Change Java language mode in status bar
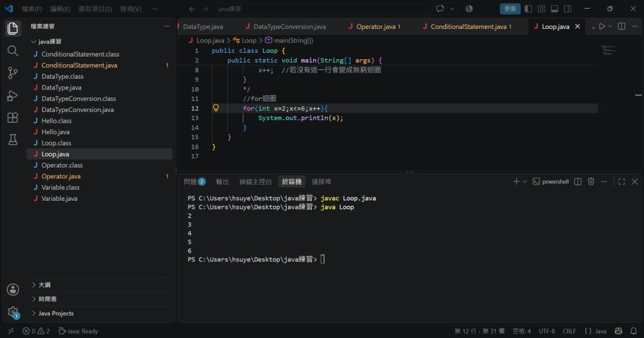The width and height of the screenshot is (644, 338). click(x=601, y=331)
